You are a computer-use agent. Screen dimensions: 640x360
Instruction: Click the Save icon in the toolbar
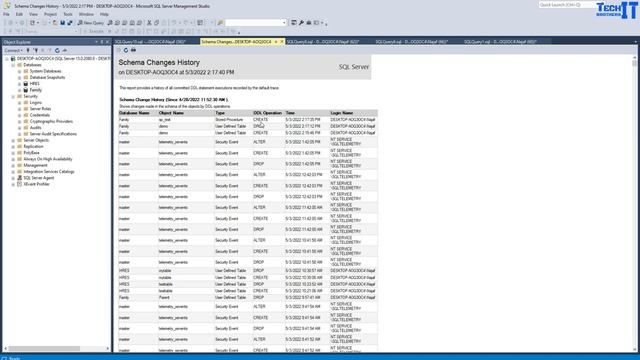click(x=62, y=23)
